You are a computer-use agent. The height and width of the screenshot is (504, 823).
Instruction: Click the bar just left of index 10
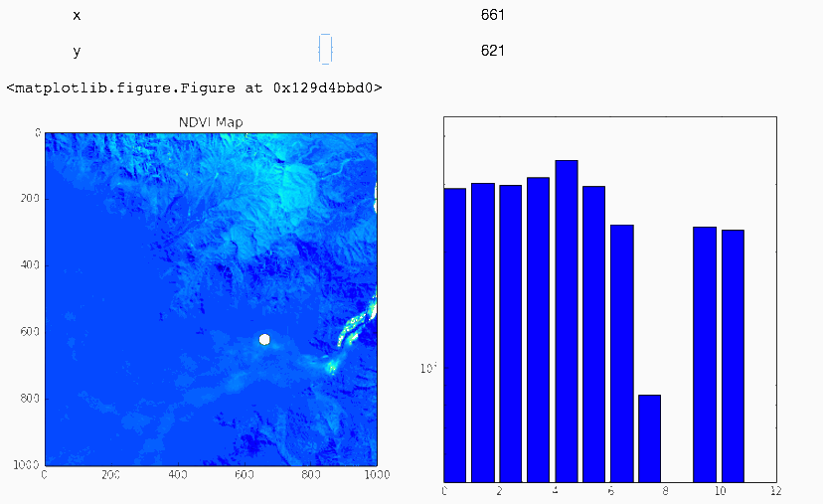(705, 354)
